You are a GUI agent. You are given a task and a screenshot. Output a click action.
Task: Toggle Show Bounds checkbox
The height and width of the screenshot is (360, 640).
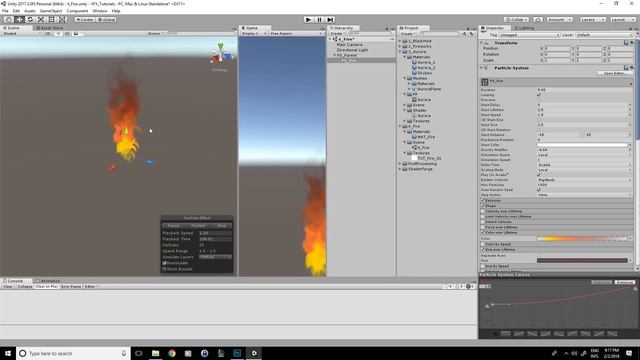tap(164, 269)
